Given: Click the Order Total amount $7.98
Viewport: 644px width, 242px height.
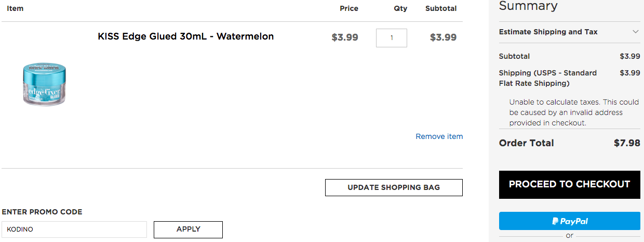Looking at the screenshot, I should (627, 143).
